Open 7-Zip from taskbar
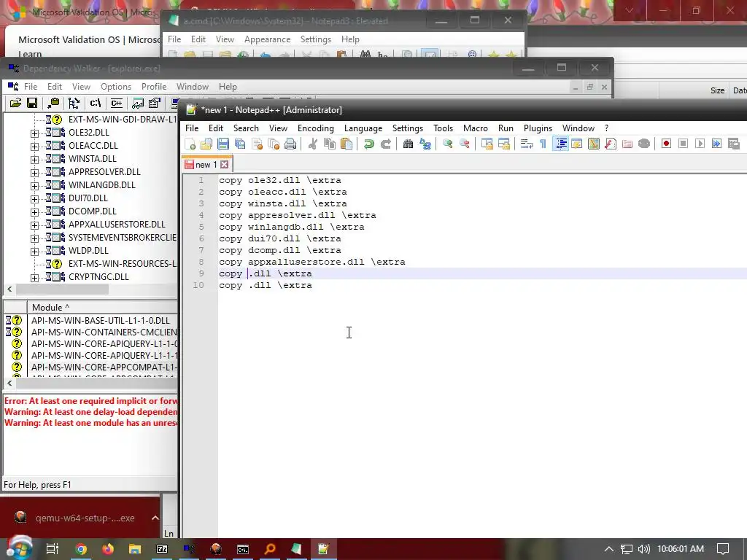Image resolution: width=747 pixels, height=560 pixels. (x=162, y=549)
